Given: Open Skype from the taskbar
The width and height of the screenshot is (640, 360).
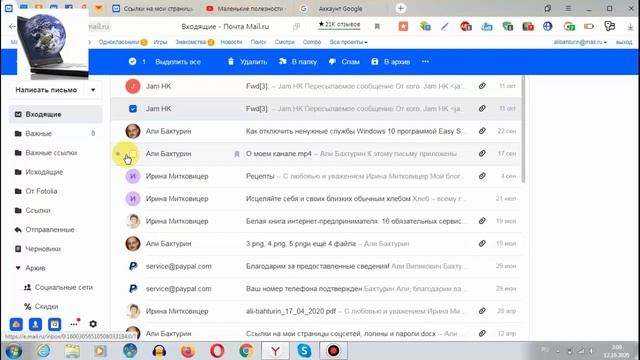Looking at the screenshot, I should (304, 351).
